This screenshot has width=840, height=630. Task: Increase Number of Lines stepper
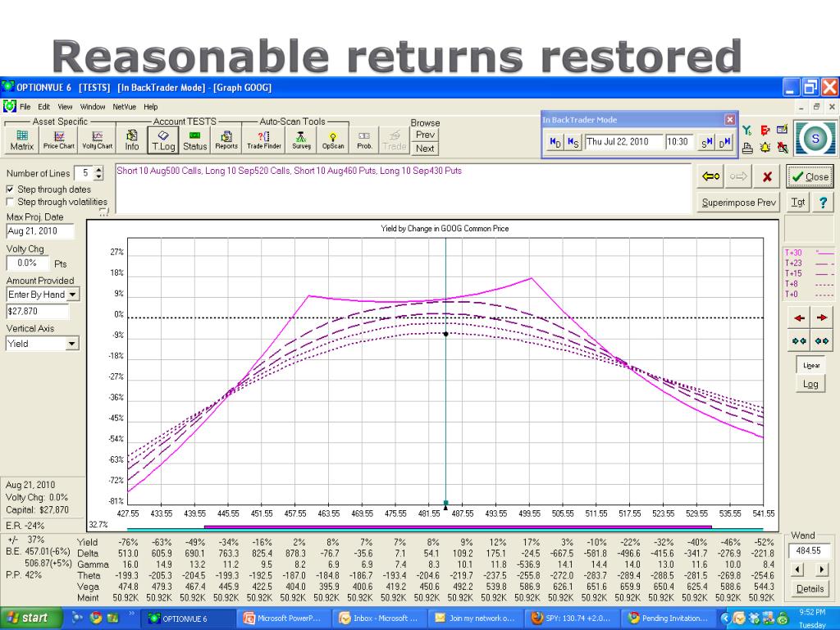98,170
